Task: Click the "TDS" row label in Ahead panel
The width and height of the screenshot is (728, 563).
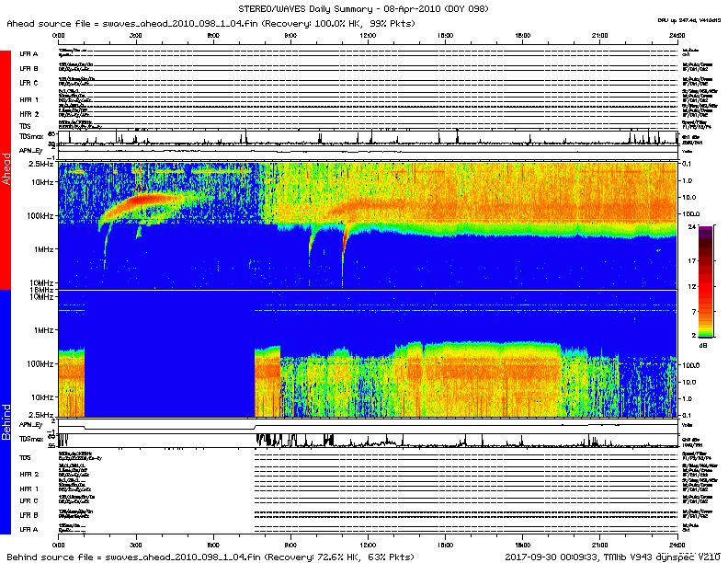Action: pos(25,125)
